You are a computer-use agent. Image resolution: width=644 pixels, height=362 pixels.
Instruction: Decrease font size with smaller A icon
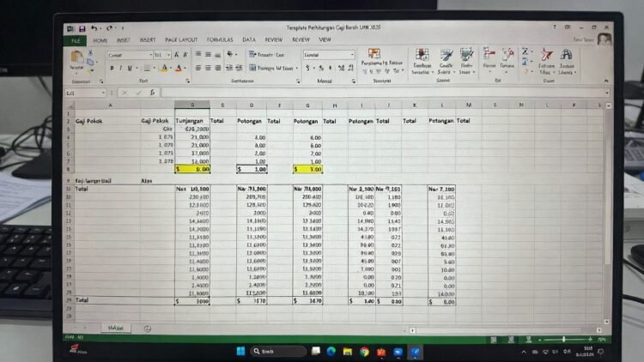pos(185,55)
